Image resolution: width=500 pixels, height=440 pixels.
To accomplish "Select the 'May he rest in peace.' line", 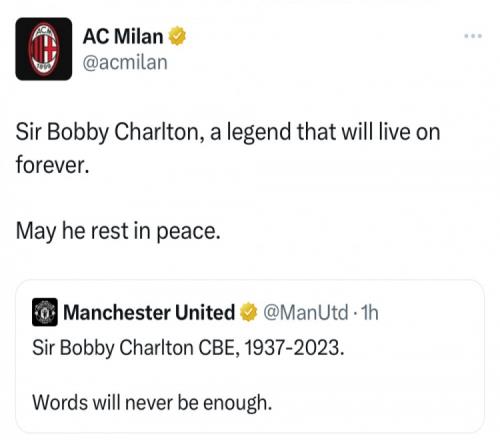I will [118, 231].
